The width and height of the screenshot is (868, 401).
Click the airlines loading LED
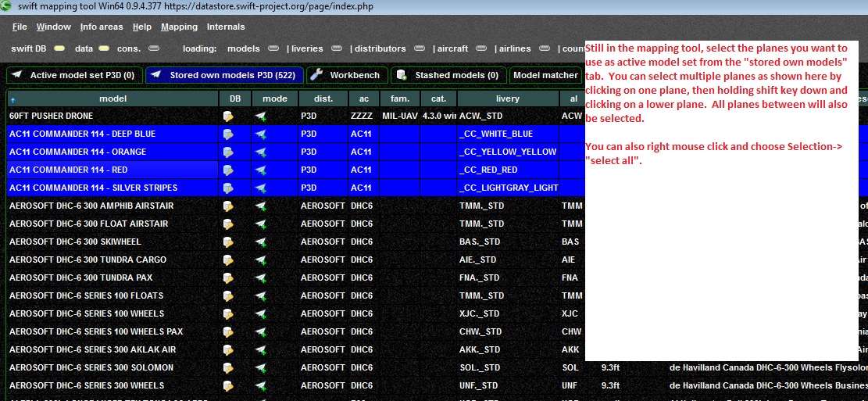[545, 48]
